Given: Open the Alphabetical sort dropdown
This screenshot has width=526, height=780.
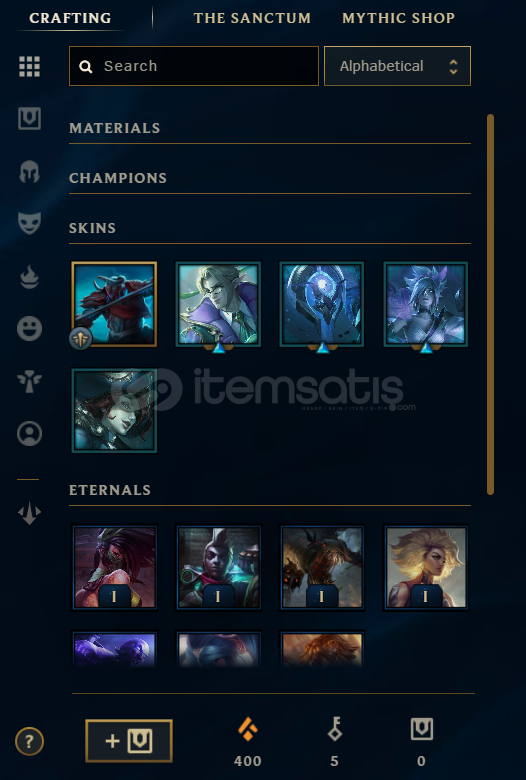Looking at the screenshot, I should (397, 66).
